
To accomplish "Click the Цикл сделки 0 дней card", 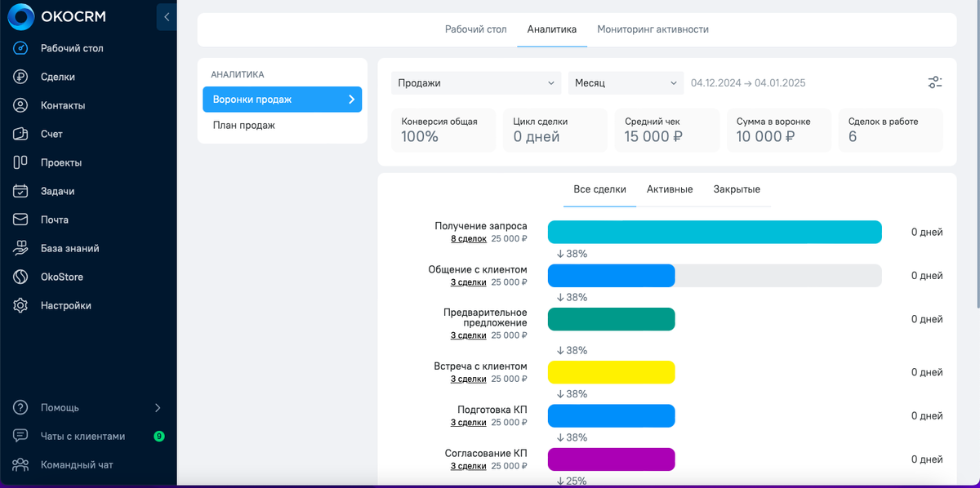I will pos(555,130).
